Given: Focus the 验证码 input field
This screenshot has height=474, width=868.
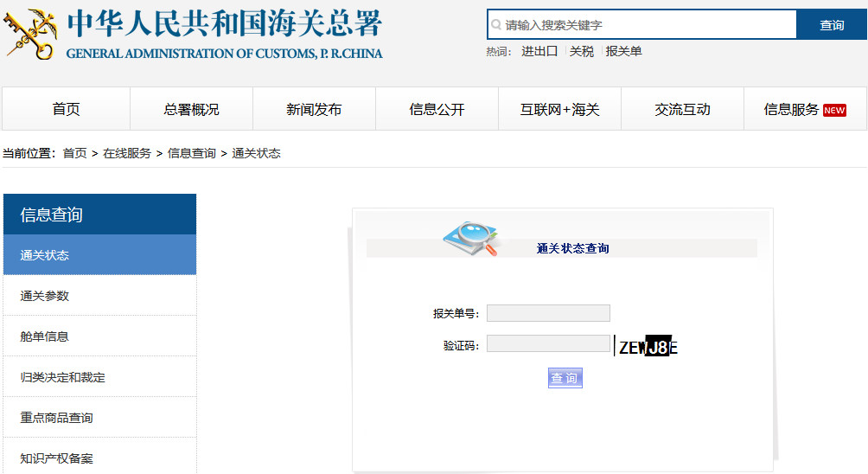Looking at the screenshot, I should [548, 344].
